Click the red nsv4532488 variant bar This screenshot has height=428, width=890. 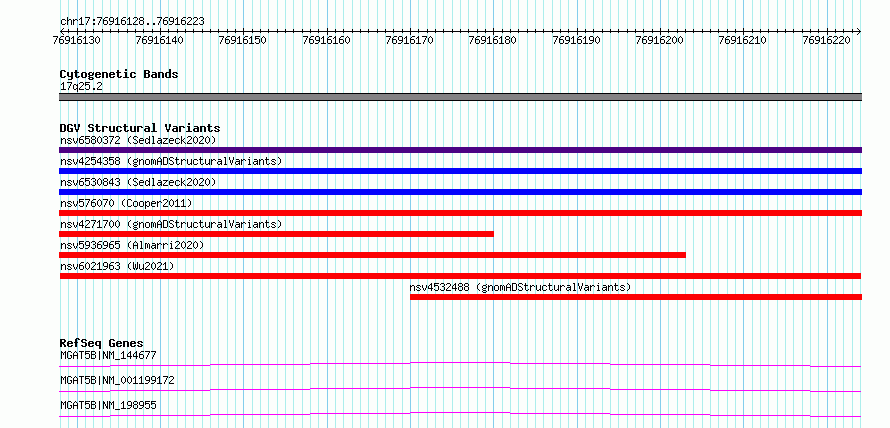(636, 297)
